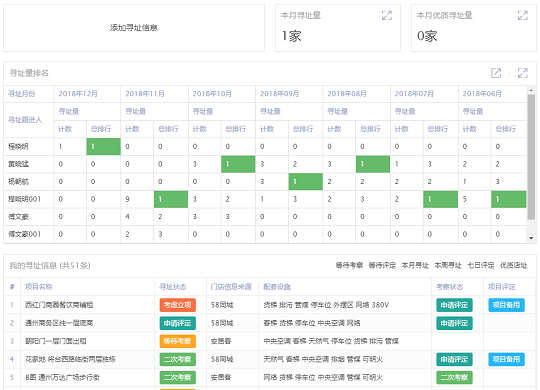
Task: Click row 2's teal 申请评定 badge under 寻址状态
Action: [x=178, y=323]
